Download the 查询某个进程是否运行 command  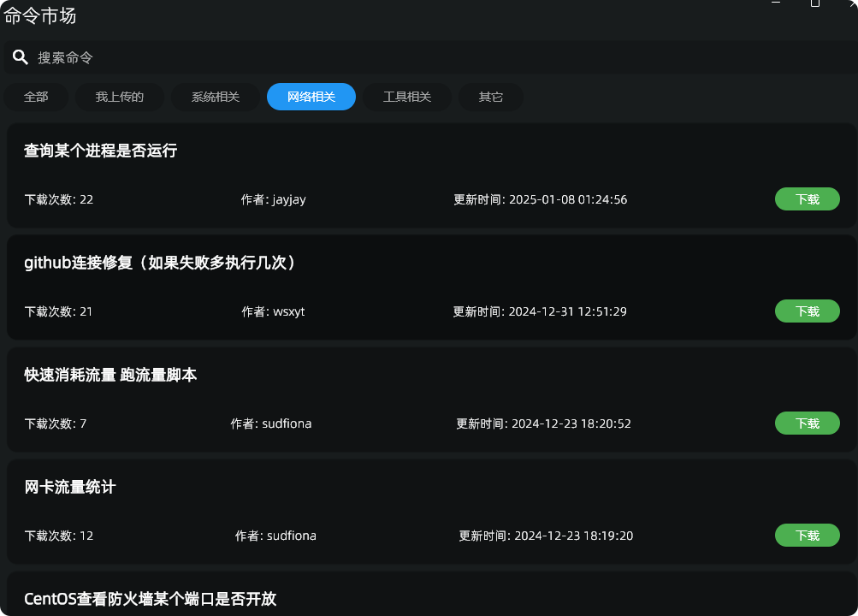tap(807, 199)
